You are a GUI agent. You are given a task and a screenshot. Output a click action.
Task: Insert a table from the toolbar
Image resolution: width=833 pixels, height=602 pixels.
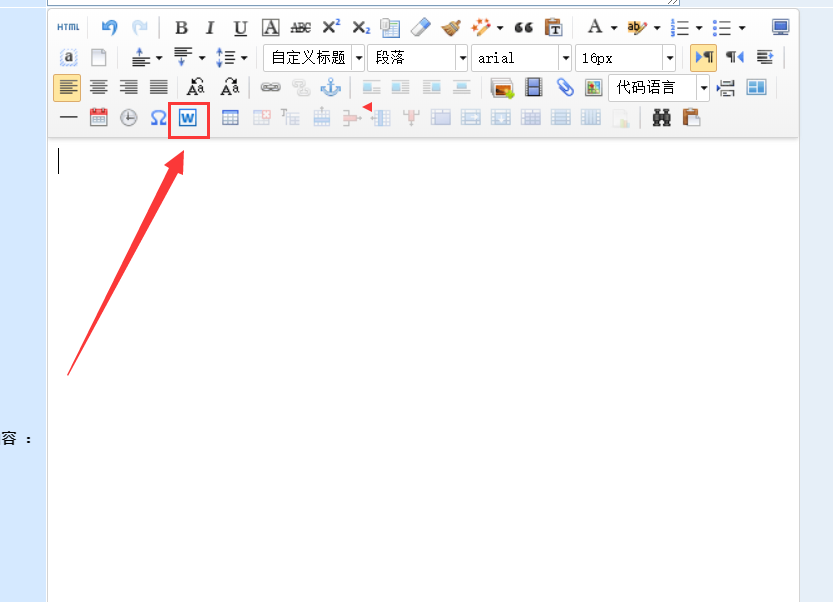coord(230,118)
